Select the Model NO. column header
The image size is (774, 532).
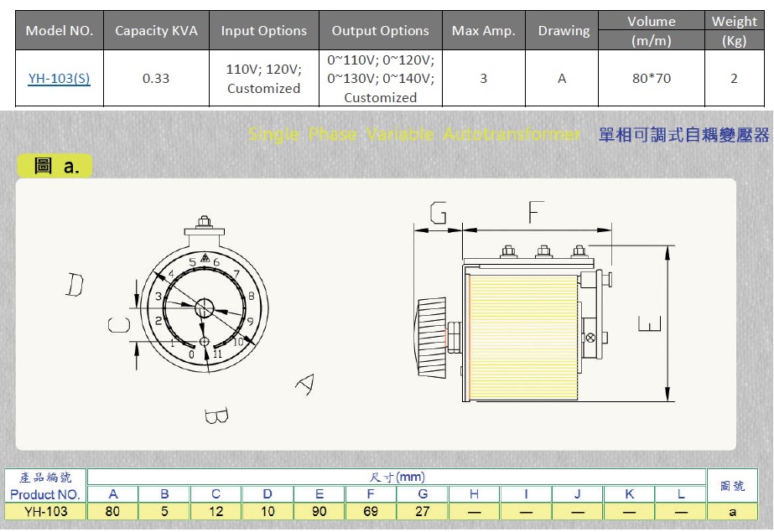click(x=59, y=30)
